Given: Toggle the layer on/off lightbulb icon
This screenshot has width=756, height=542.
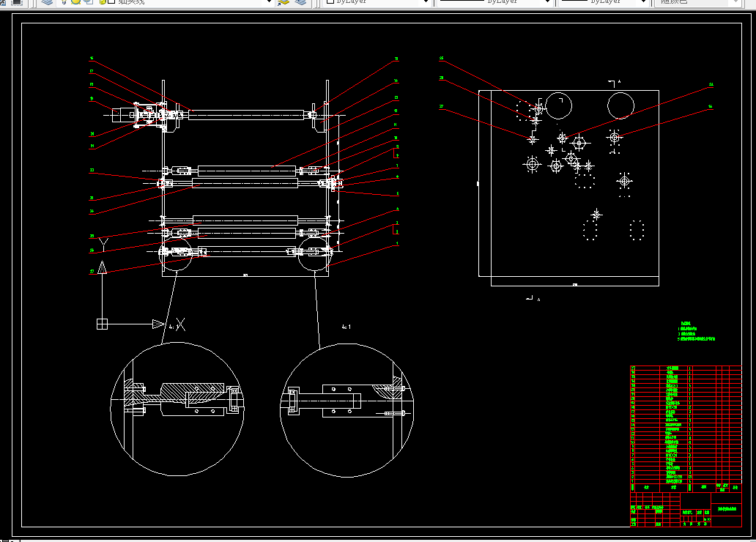Looking at the screenshot, I should (x=64, y=2).
